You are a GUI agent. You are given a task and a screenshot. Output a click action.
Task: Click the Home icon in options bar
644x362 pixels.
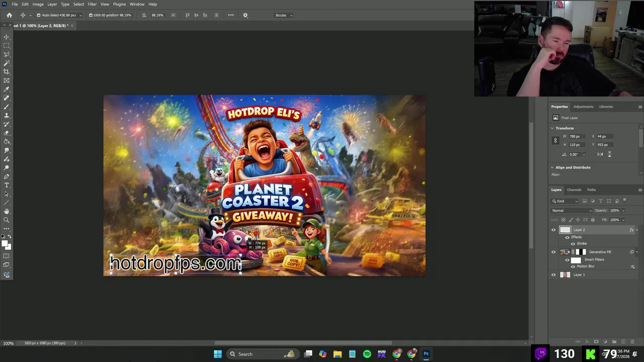9,15
